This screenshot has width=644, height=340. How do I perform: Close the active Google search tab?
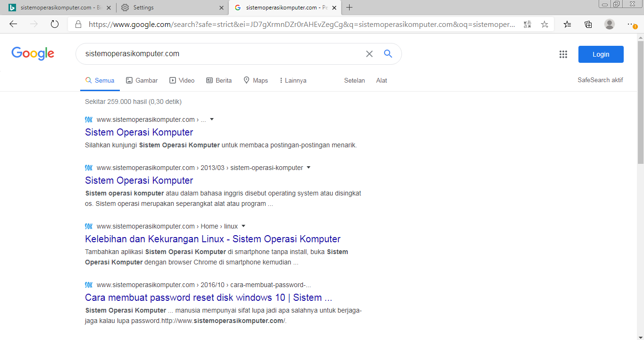334,8
